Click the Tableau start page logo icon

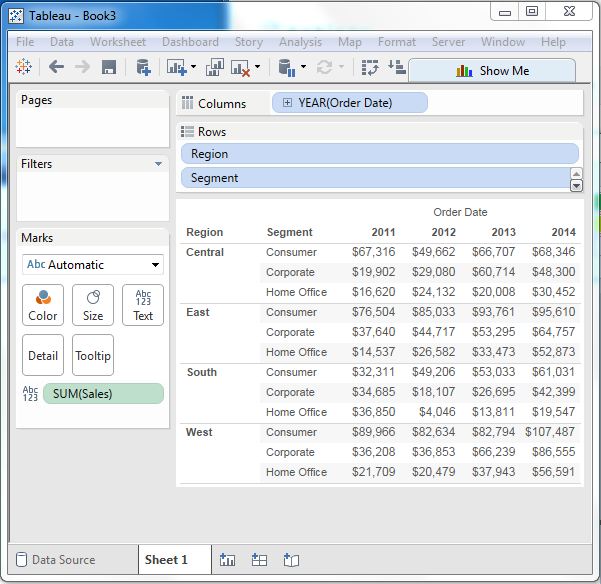[x=24, y=67]
